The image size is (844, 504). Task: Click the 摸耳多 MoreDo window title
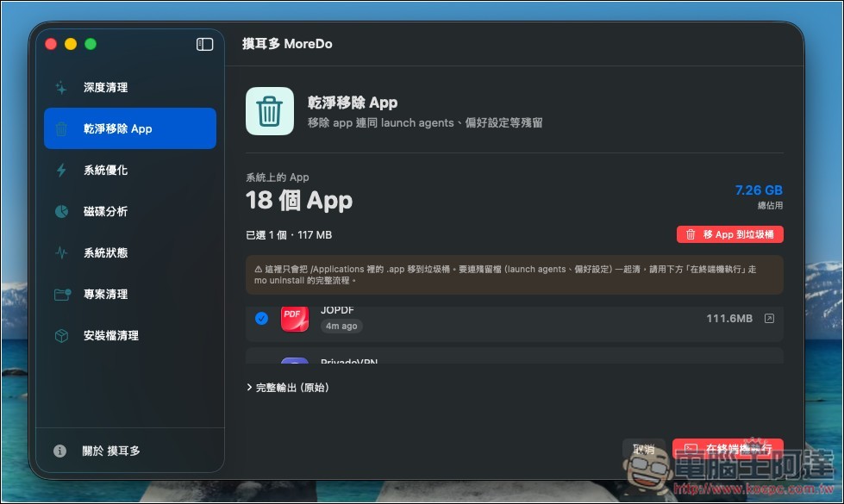pyautogui.click(x=287, y=44)
